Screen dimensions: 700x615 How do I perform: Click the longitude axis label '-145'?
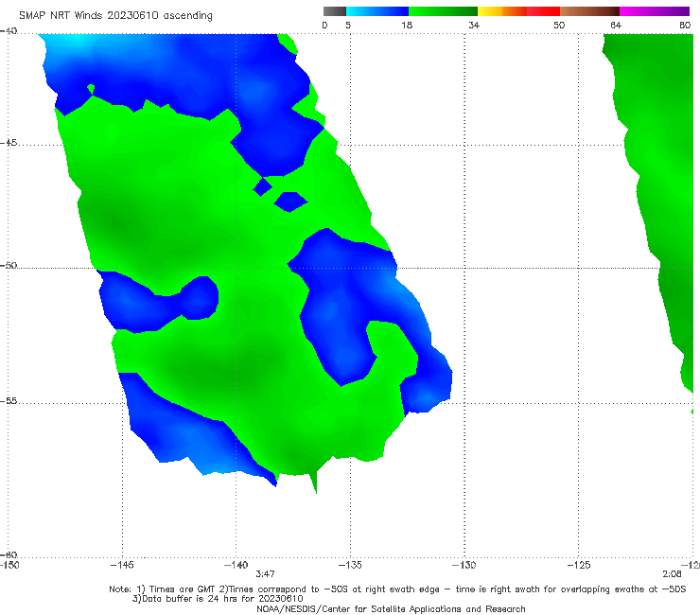122,565
